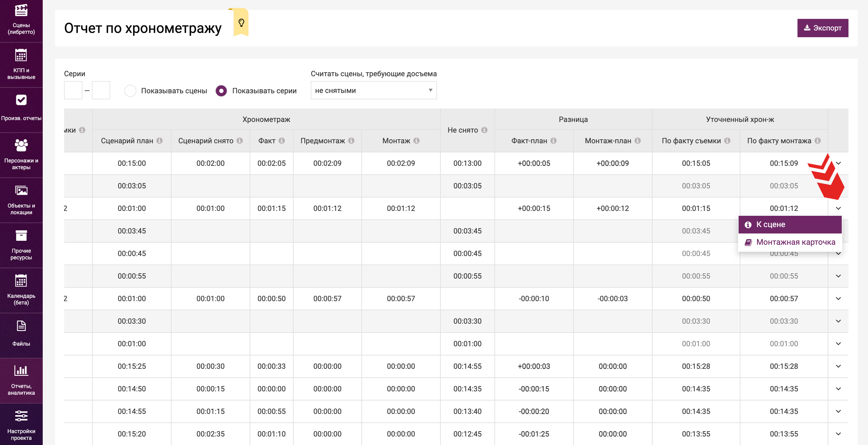Image resolution: width=868 pixels, height=445 pixels.
Task: Open Настройки проекта in sidebar
Action: click(21, 425)
